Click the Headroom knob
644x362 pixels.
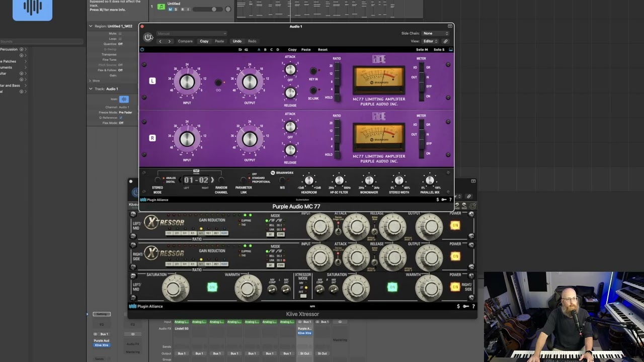pos(309,180)
